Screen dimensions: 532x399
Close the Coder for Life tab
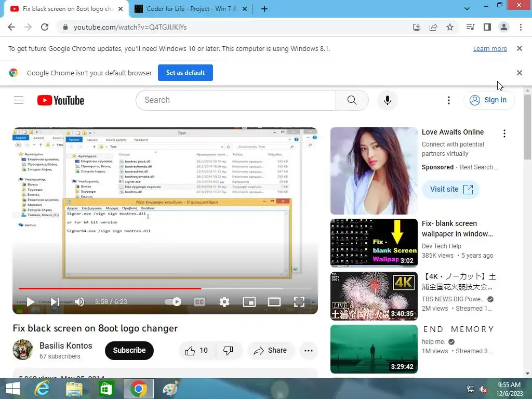coord(245,9)
